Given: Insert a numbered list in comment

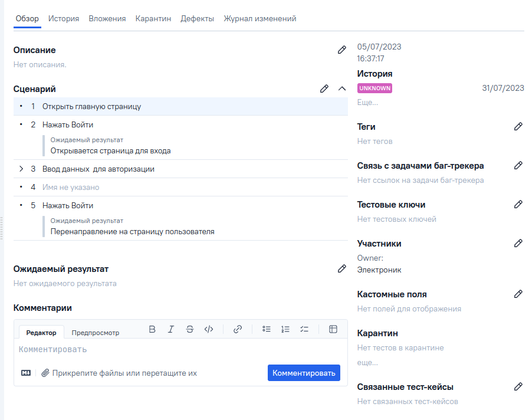Looking at the screenshot, I should coord(285,330).
